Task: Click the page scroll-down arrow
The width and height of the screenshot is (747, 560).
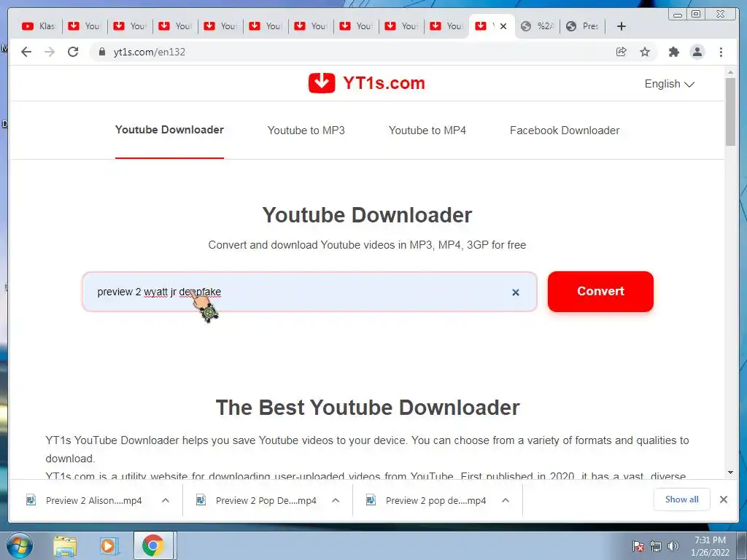Action: (730, 472)
